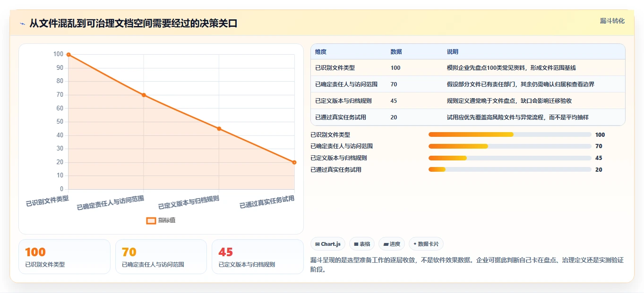Click the value 100 in the table's 数据 column

click(395, 68)
